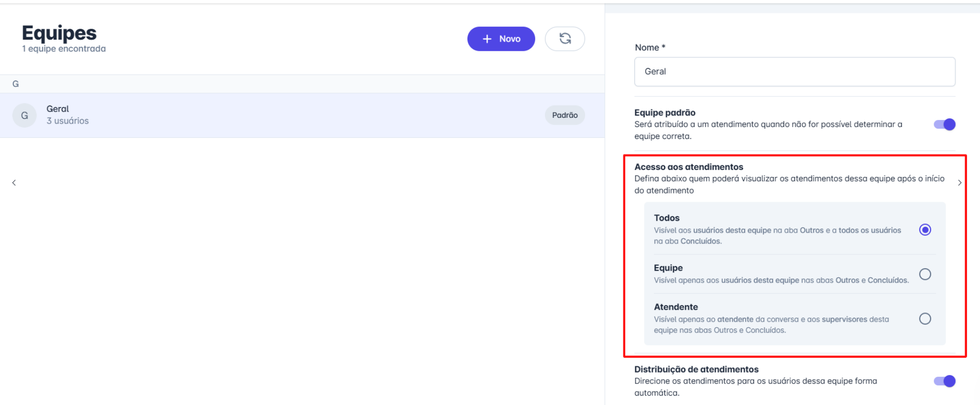Choose the Equipe access radio button
The width and height of the screenshot is (980, 405).
[924, 274]
